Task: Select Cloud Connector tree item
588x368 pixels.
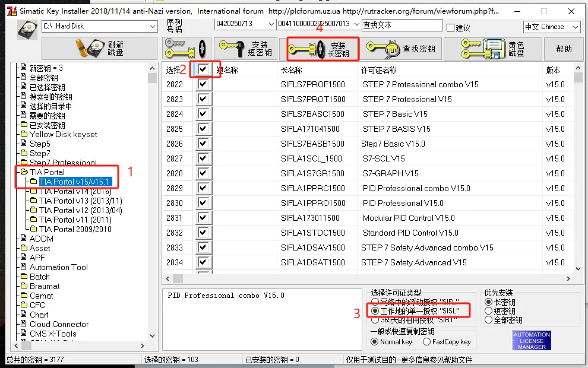Action: point(59,324)
